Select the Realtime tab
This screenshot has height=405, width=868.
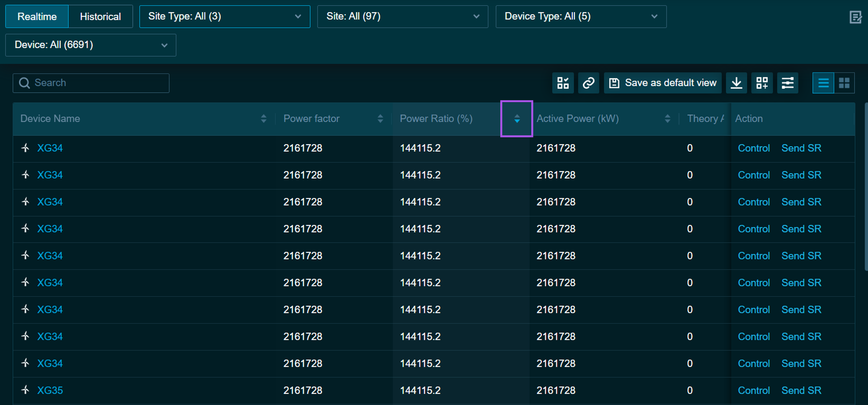[37, 17]
